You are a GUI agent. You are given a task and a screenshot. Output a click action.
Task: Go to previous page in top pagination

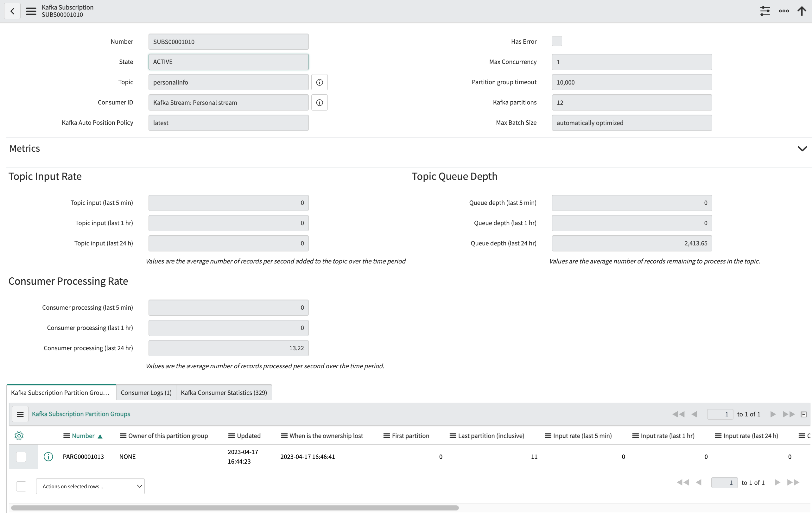click(x=694, y=414)
